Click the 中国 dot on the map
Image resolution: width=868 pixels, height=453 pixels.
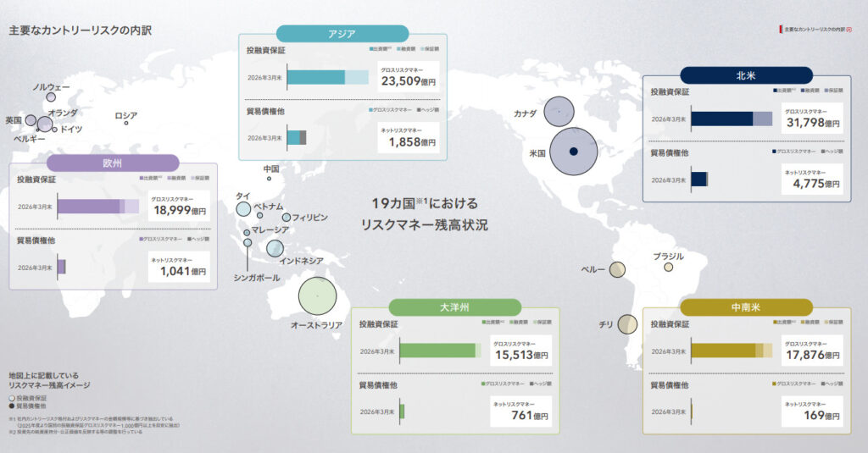(269, 178)
